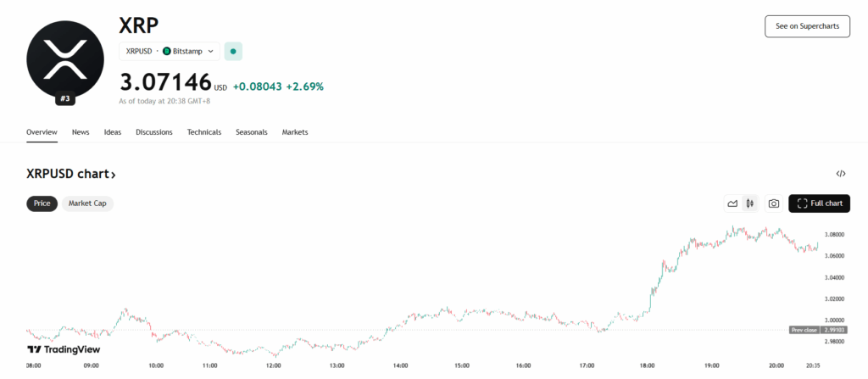Click the As of today timestamp text

click(x=164, y=102)
